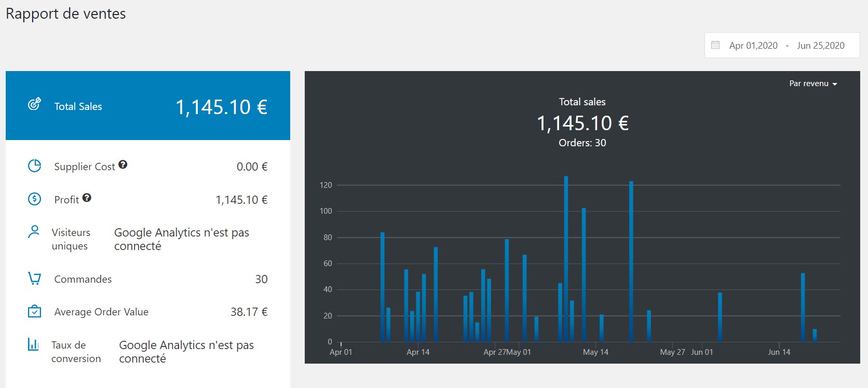This screenshot has height=388, width=868.
Task: Click the chart total 1,145.10 €
Action: [582, 123]
